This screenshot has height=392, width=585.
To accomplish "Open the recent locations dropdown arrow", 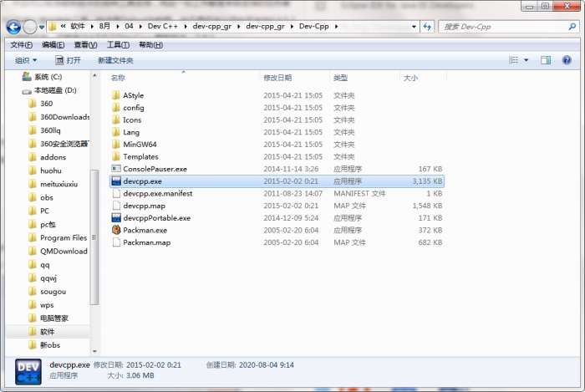I will click(x=42, y=28).
